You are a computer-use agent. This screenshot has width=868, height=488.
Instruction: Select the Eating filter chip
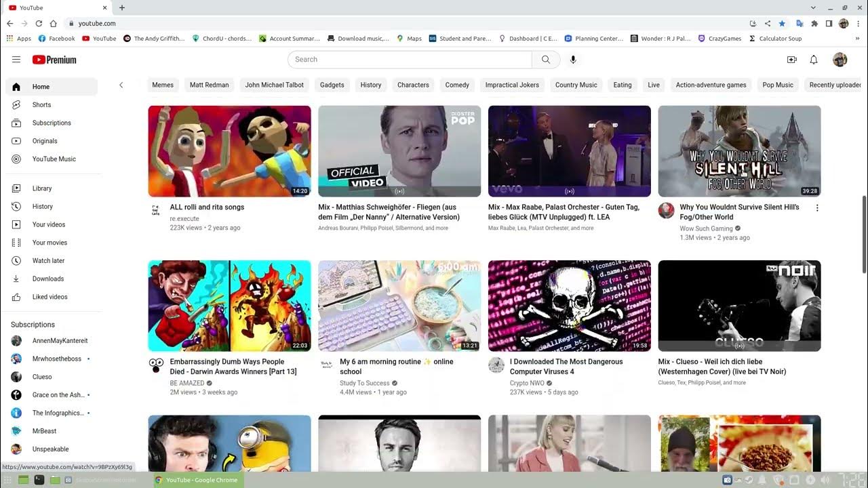(623, 85)
